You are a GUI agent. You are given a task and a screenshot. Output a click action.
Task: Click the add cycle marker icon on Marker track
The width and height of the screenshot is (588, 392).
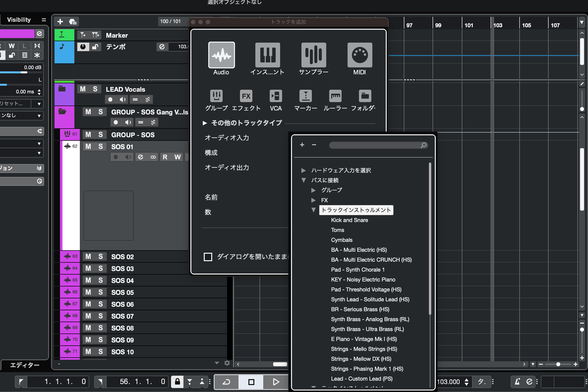click(x=95, y=35)
